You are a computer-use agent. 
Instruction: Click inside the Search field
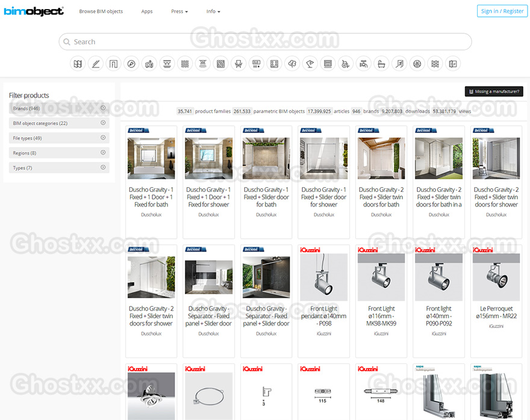[266, 42]
